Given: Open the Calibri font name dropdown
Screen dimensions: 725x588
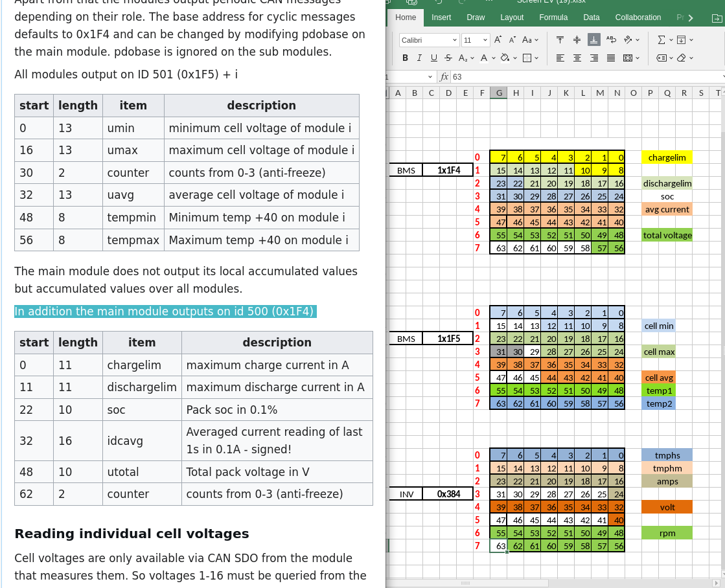Looking at the screenshot, I should [x=429, y=40].
